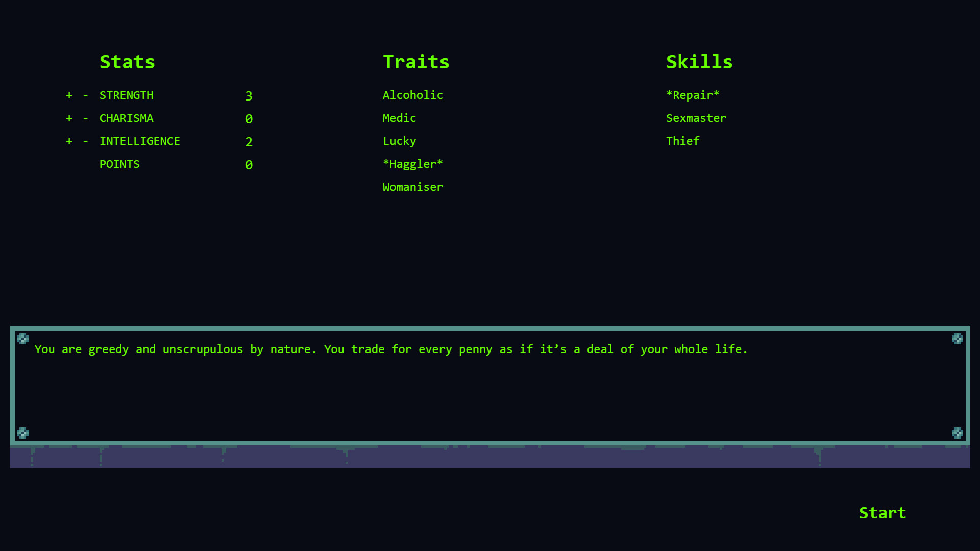The width and height of the screenshot is (980, 551).
Task: Click the - button for CHARISMA
Action: click(x=85, y=118)
